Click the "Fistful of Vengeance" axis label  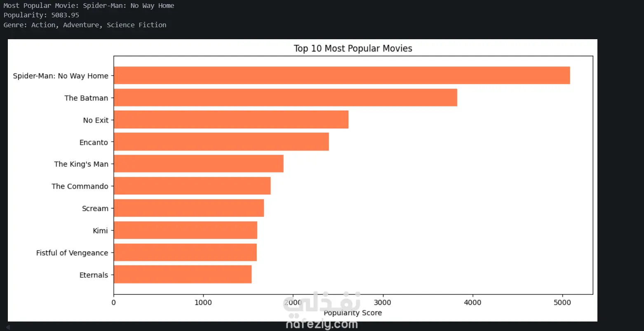(72, 253)
